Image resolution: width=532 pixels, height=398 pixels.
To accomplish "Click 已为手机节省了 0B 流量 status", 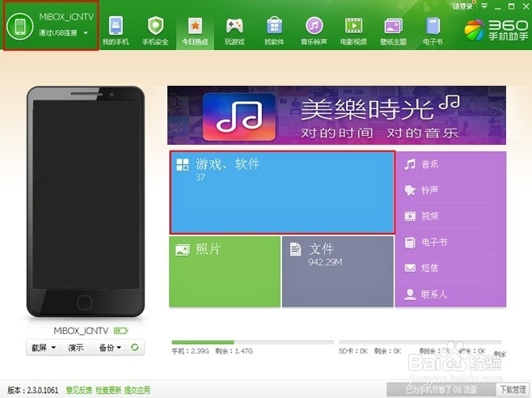I will click(441, 390).
